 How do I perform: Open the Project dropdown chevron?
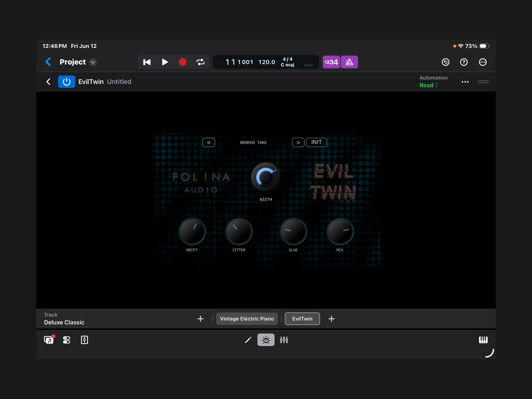click(x=93, y=62)
